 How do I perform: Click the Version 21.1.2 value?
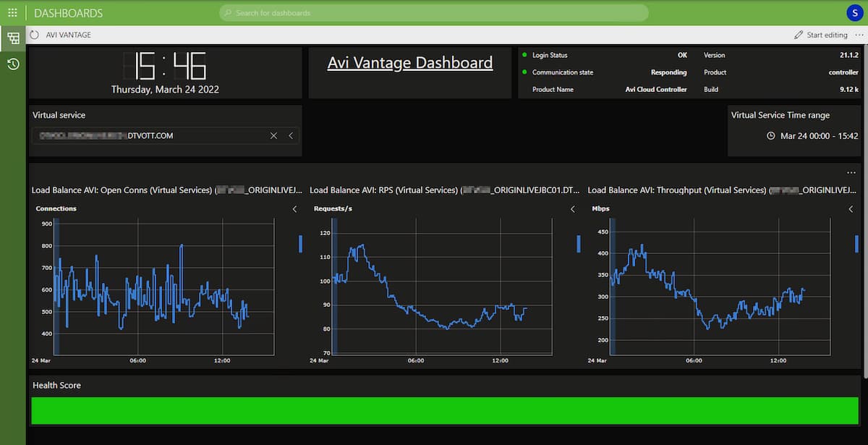point(848,55)
